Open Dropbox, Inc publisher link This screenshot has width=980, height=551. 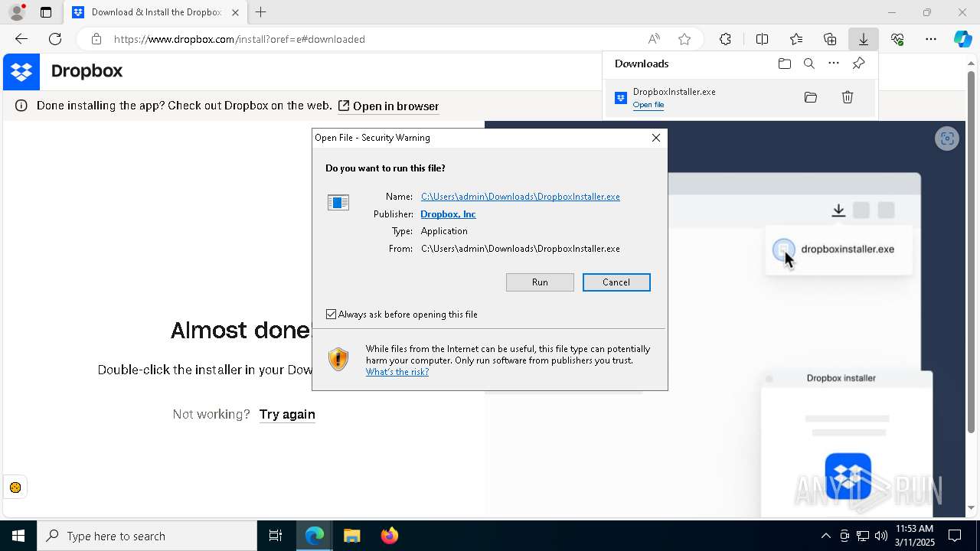coord(448,214)
